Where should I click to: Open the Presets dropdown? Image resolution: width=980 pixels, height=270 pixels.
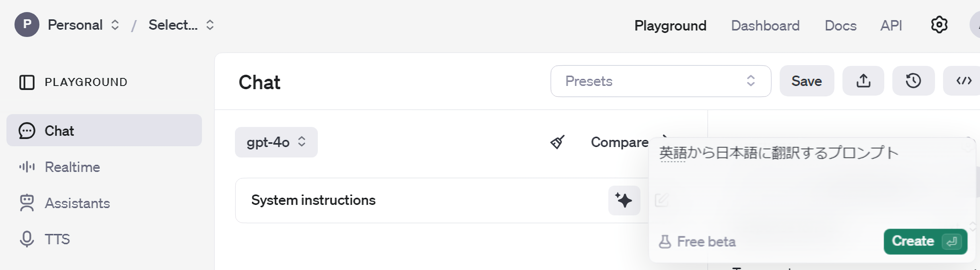(661, 81)
